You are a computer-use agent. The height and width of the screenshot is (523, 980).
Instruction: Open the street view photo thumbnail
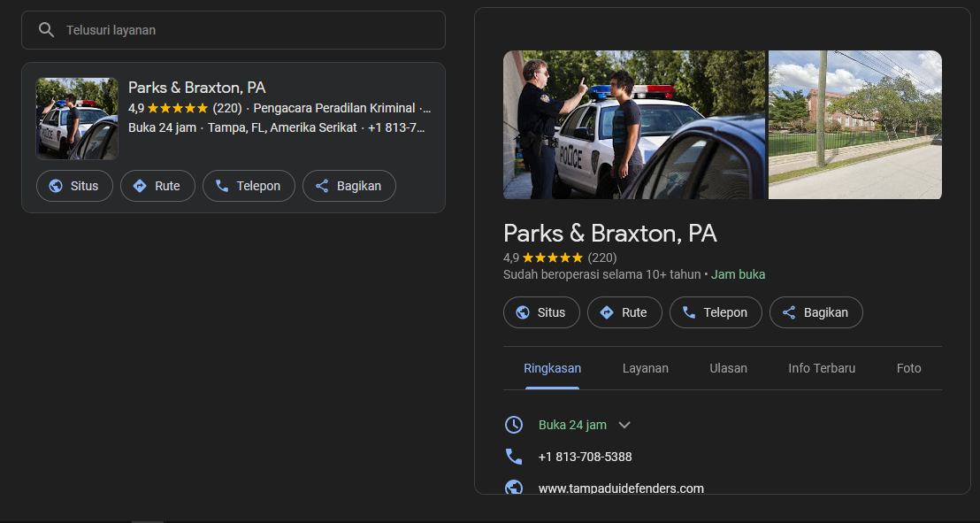(855, 125)
